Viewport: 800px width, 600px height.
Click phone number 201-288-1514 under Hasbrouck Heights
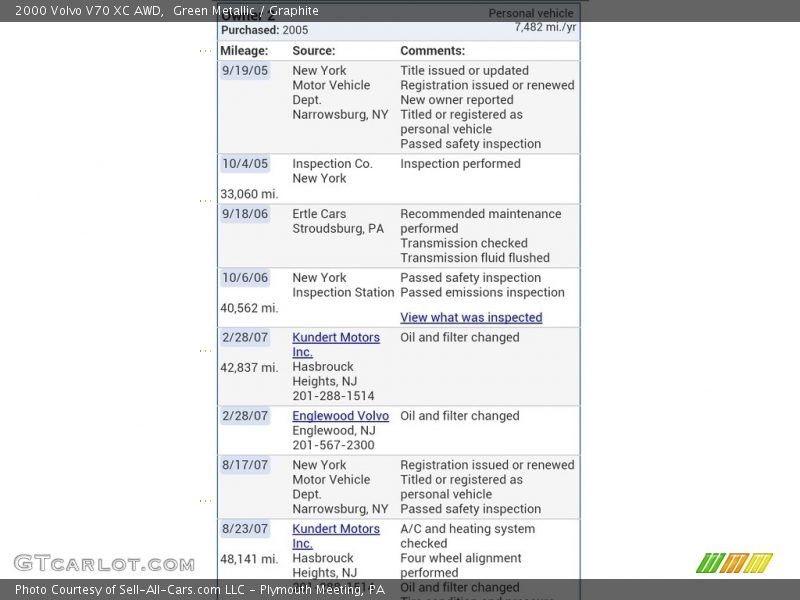coord(333,396)
